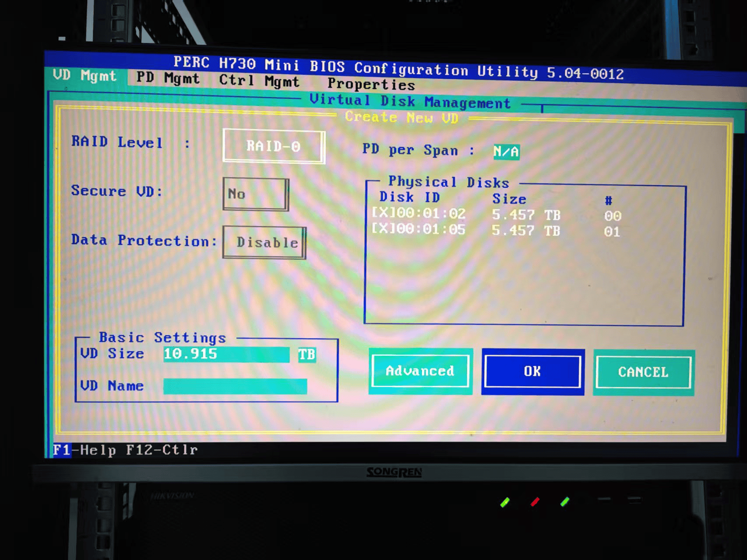Click the Size column header
The image size is (747, 560).
coord(509,199)
